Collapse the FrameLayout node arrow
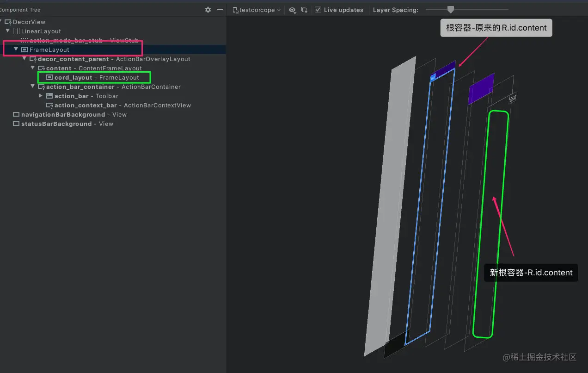This screenshot has height=373, width=588. pos(16,49)
